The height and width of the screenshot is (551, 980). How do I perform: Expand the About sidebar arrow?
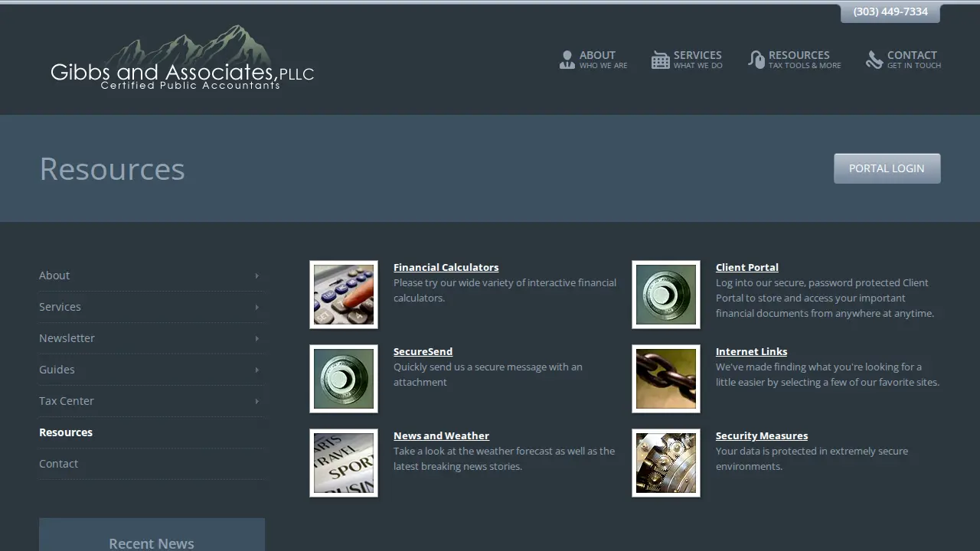point(256,275)
